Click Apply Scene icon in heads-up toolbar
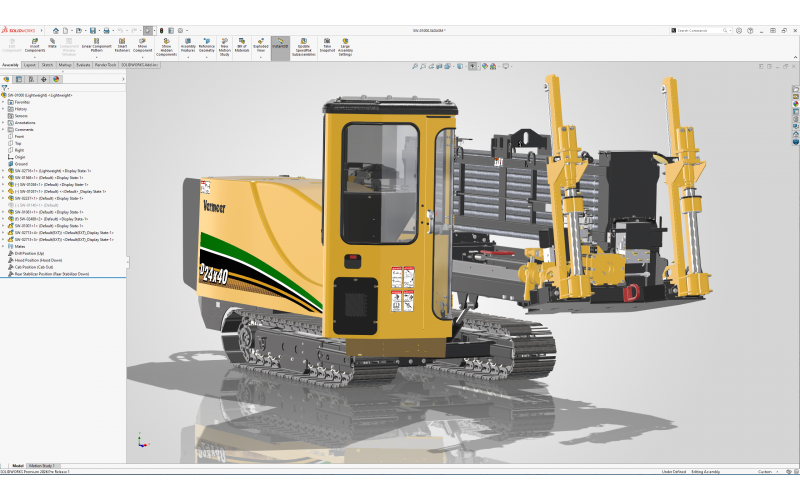This screenshot has height=500, width=800. [493, 66]
